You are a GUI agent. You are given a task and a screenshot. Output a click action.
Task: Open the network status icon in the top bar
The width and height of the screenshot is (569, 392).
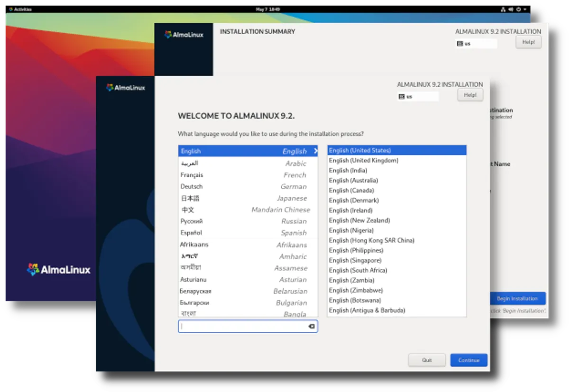pos(503,9)
